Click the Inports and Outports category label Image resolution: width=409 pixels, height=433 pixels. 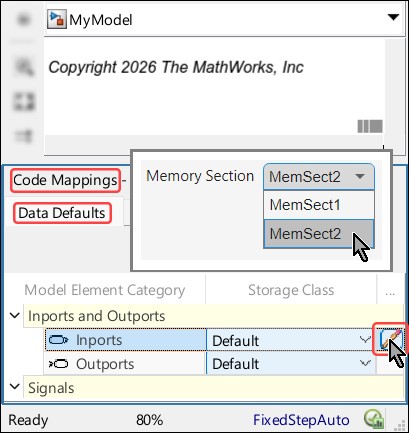[97, 316]
